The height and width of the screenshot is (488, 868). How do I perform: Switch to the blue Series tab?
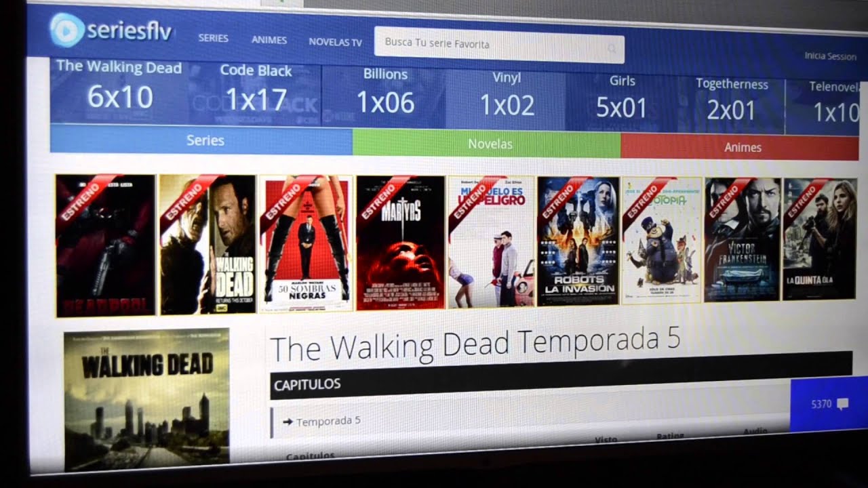[201, 140]
